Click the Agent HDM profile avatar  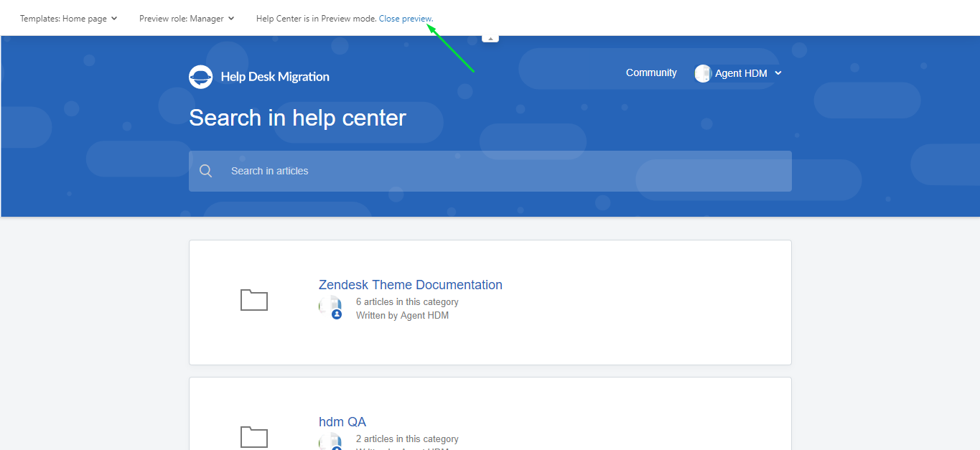[x=703, y=73]
